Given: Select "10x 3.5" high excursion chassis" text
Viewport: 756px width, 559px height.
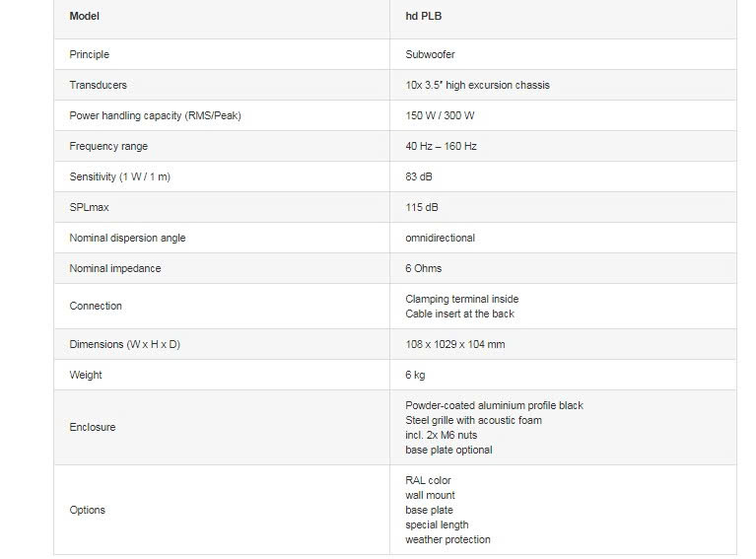Looking at the screenshot, I should click(x=477, y=85).
